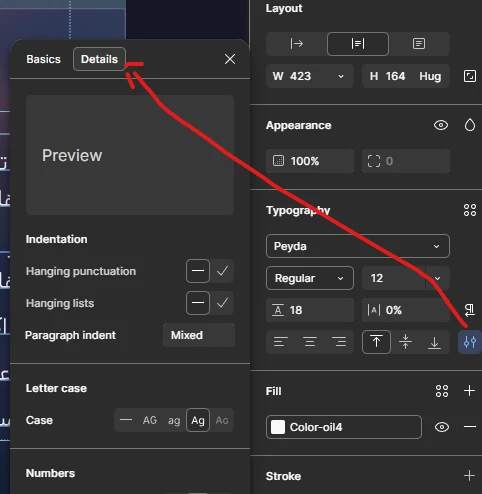Select auto width text resizing icon
Image resolution: width=482 pixels, height=494 pixels.
(x=296, y=44)
